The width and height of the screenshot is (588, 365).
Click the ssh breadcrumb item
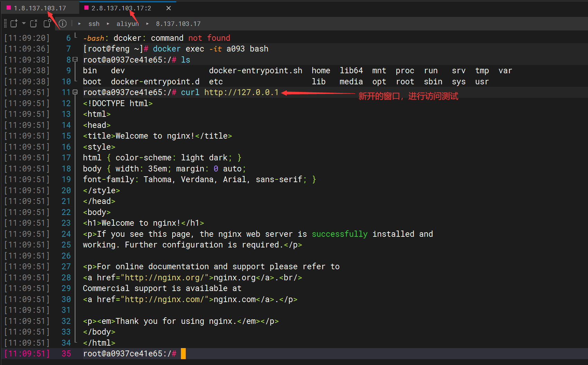tap(94, 24)
